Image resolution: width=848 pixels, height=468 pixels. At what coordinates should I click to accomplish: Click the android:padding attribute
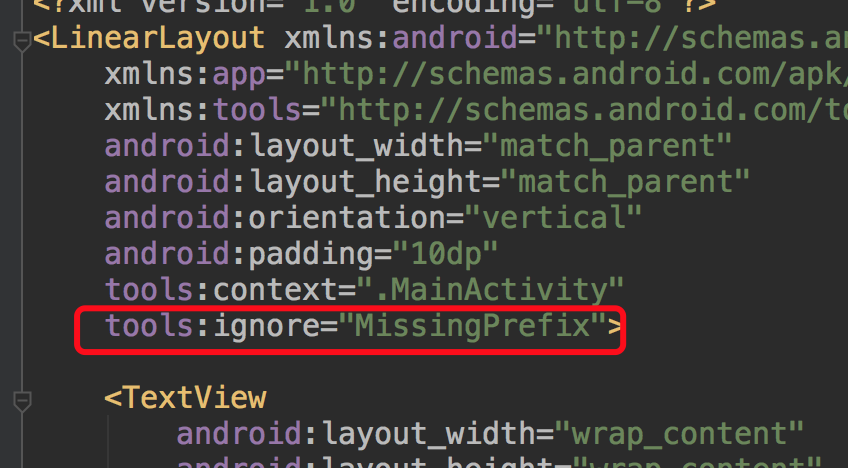pos(239,254)
